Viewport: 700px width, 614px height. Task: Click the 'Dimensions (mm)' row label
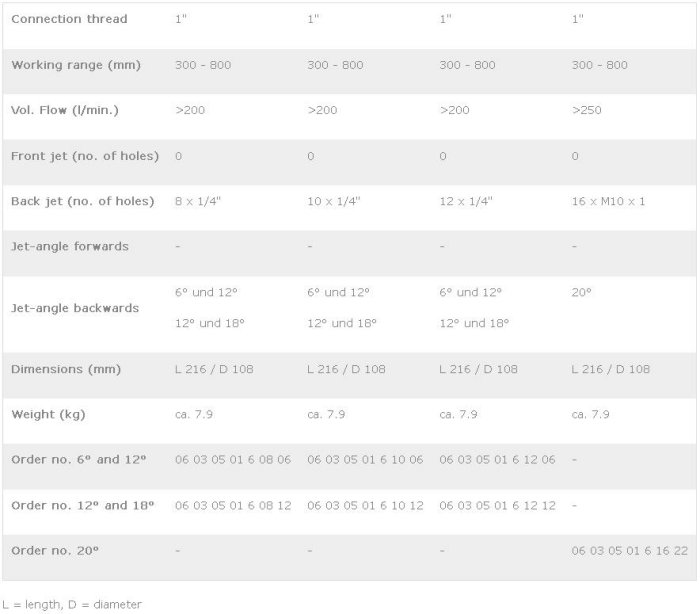point(65,369)
